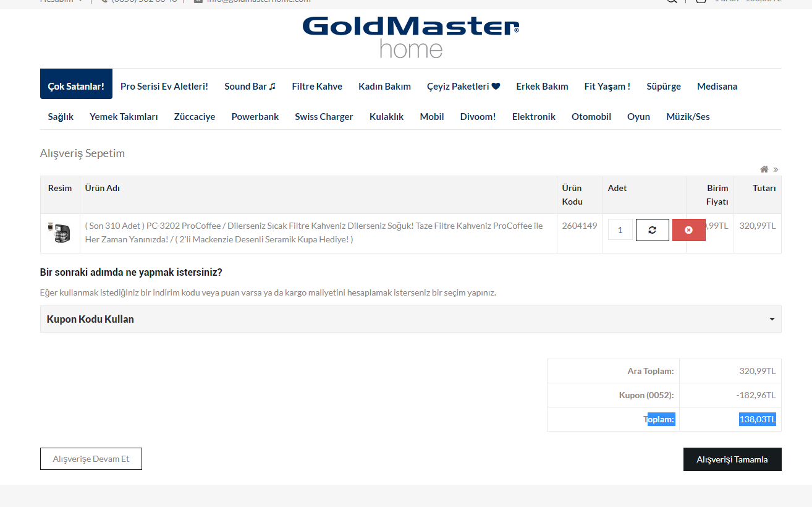Click the Alışverişe Devam Et button
This screenshot has width=812, height=507.
pos(91,459)
